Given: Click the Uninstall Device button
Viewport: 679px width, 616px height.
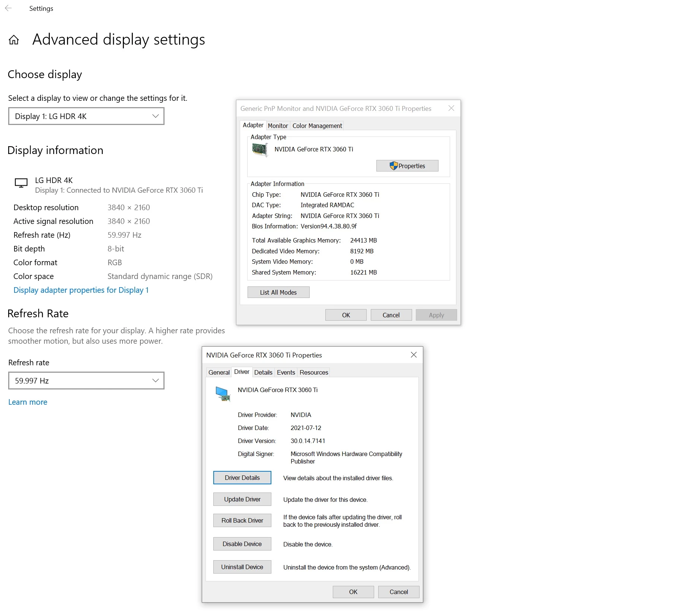Looking at the screenshot, I should (x=242, y=567).
